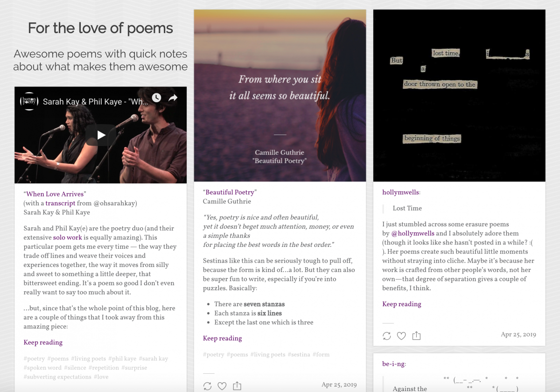Reblog the Lost Time post
Image resolution: width=560 pixels, height=392 pixels.
[x=387, y=336]
